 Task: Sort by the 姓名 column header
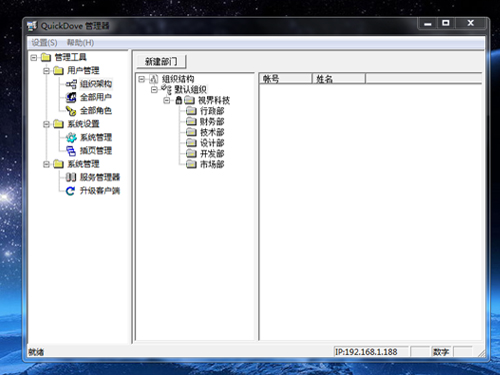339,79
